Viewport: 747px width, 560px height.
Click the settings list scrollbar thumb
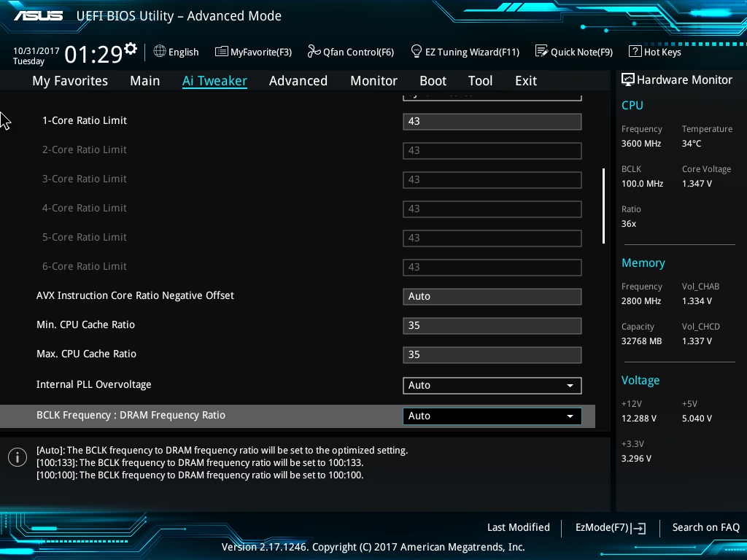point(603,206)
